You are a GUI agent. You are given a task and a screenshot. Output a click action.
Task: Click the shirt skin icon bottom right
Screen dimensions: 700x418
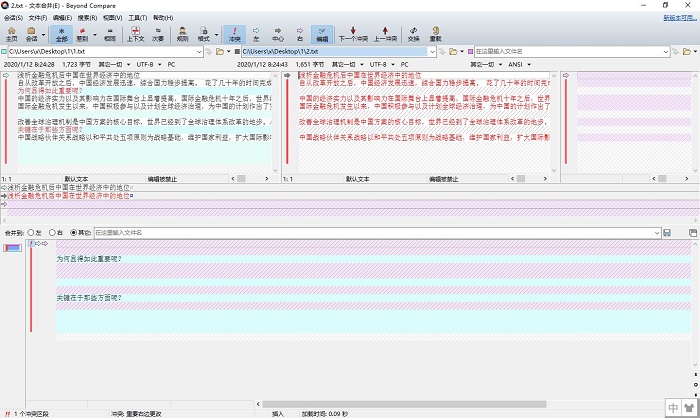point(689,407)
